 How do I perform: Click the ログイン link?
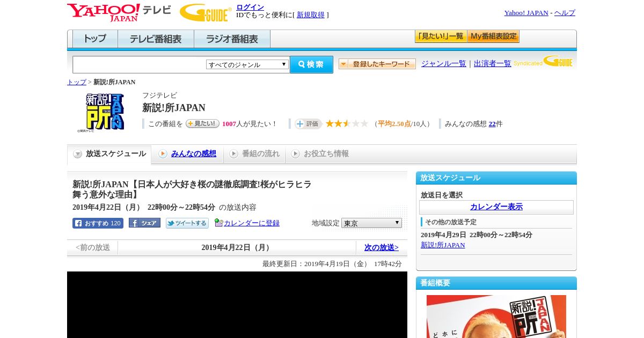tap(250, 7)
